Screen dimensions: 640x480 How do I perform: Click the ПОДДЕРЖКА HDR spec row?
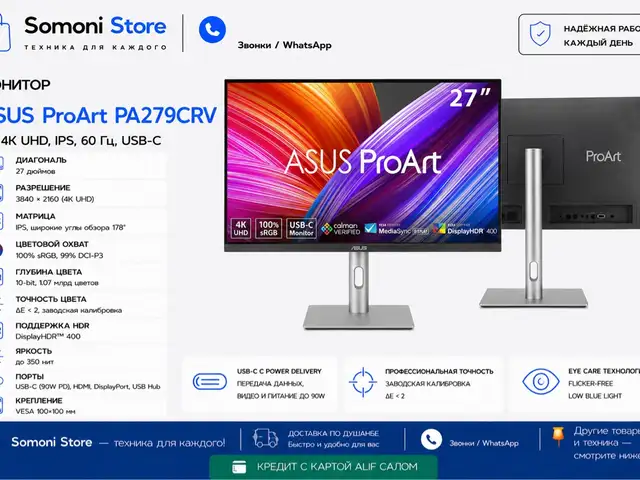point(83,331)
